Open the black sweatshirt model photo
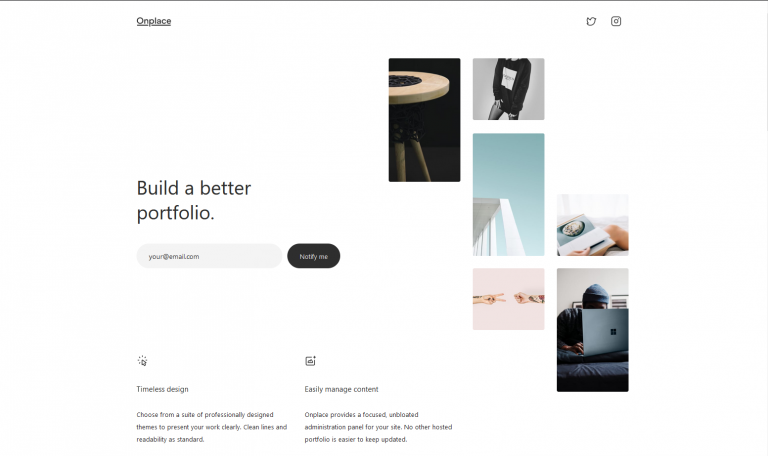Image resolution: width=768 pixels, height=456 pixels. coord(508,89)
